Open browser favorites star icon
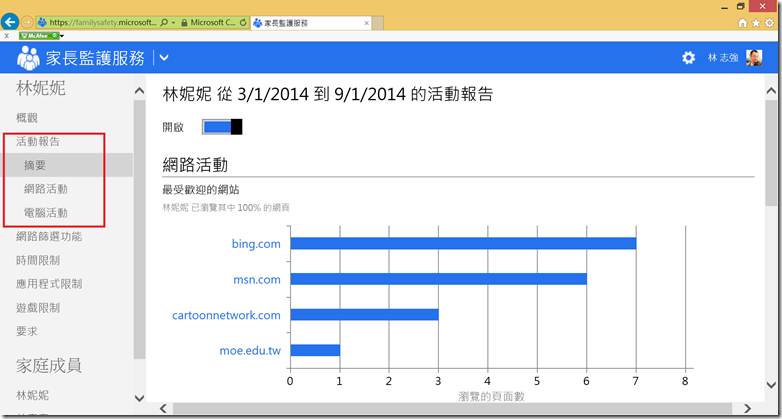 coord(755,21)
